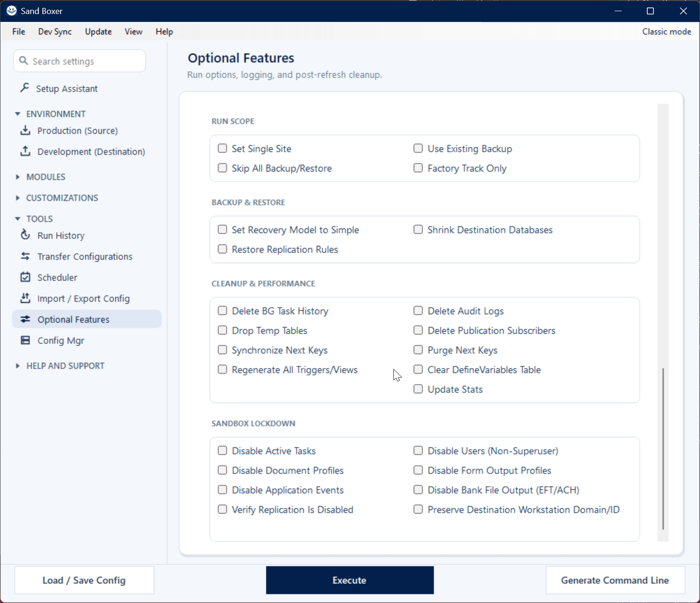
Task: Click the Optional Features sliders icon
Action: (26, 319)
